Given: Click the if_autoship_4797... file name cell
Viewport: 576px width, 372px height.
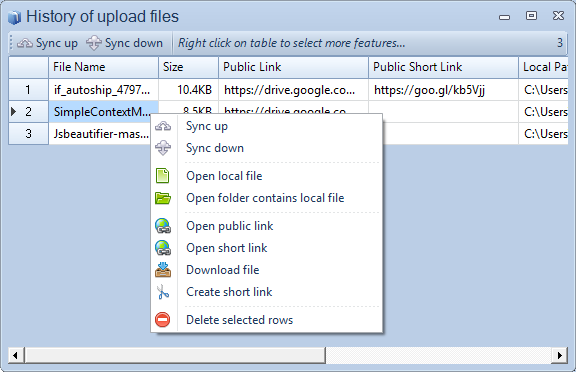Looking at the screenshot, I should [104, 90].
